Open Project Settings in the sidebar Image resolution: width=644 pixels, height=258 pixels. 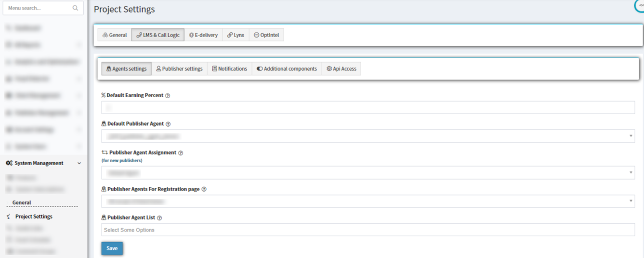coord(34,217)
